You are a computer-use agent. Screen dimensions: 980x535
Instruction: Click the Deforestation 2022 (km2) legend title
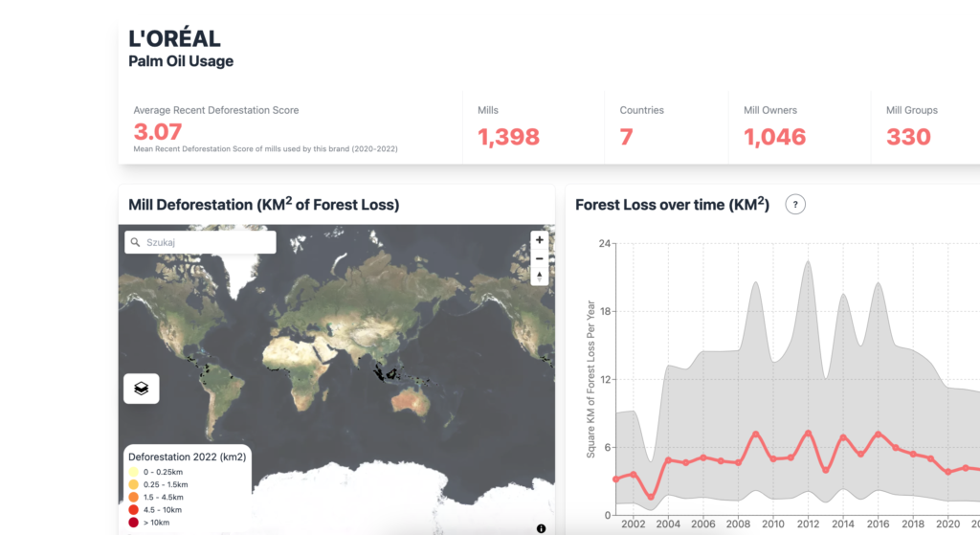click(187, 457)
